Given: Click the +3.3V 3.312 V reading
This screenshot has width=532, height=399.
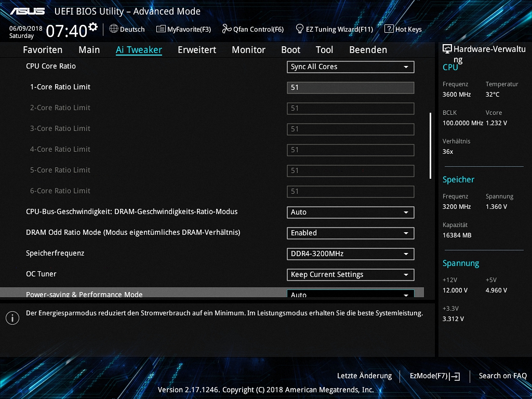Looking at the screenshot, I should point(453,319).
